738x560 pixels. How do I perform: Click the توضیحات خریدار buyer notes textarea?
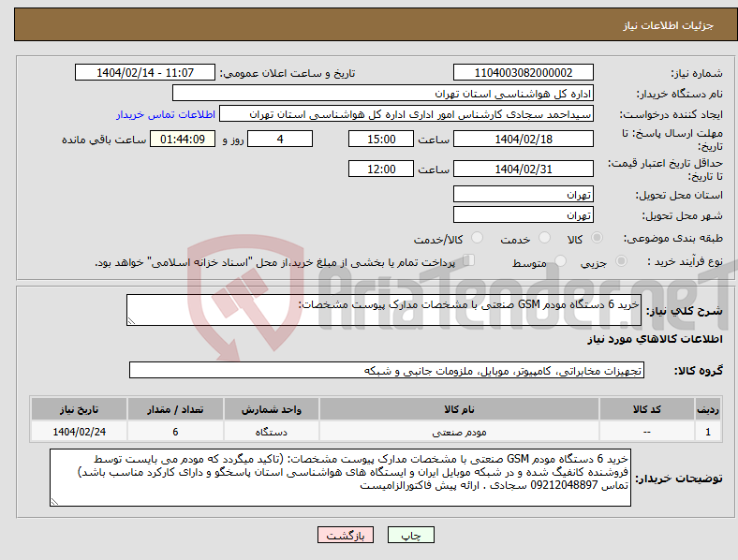(340, 478)
